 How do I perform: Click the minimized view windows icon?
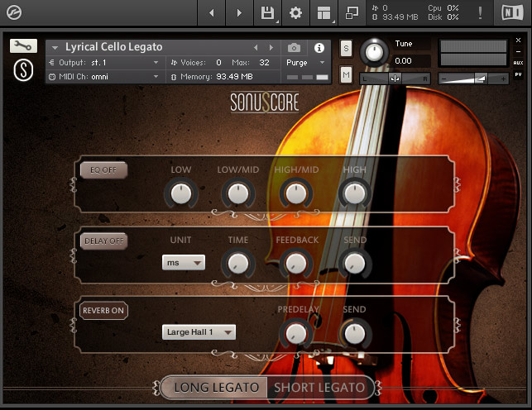[352, 13]
